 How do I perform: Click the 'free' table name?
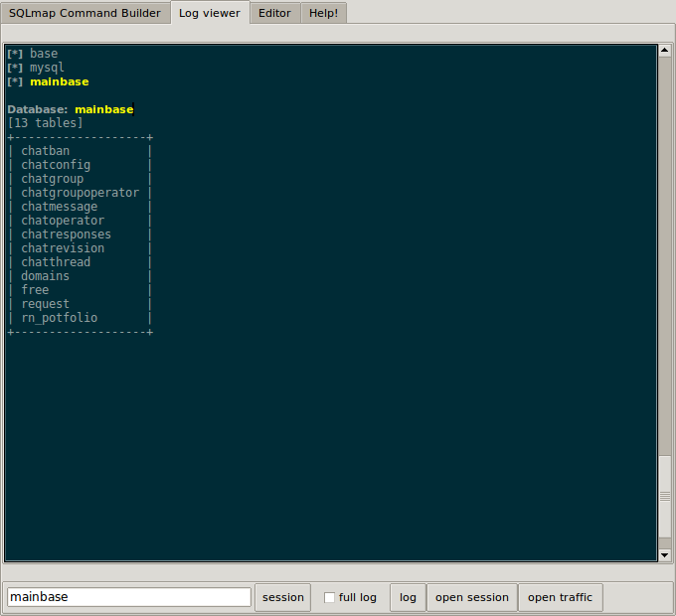pos(35,290)
